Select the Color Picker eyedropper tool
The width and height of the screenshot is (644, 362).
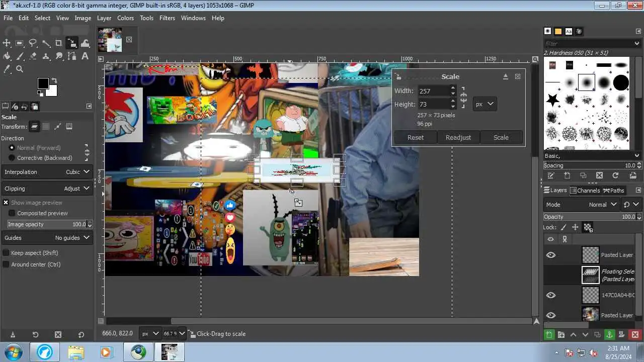pyautogui.click(x=7, y=69)
